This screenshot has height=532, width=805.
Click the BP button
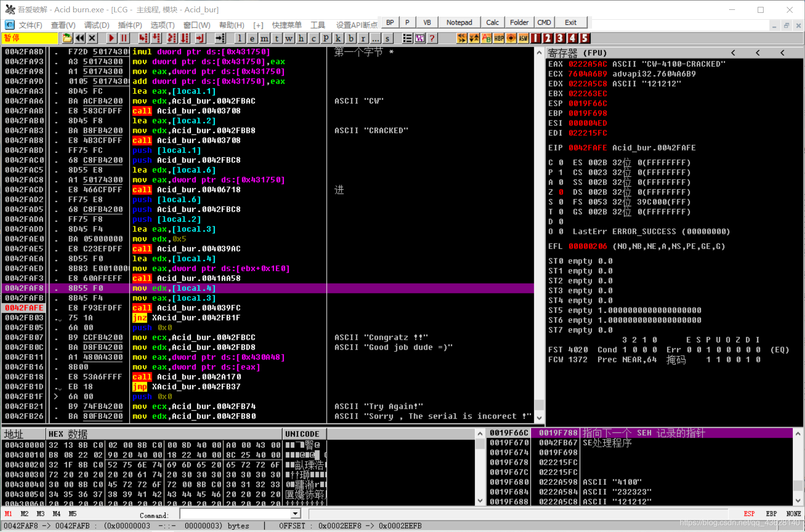click(x=390, y=22)
